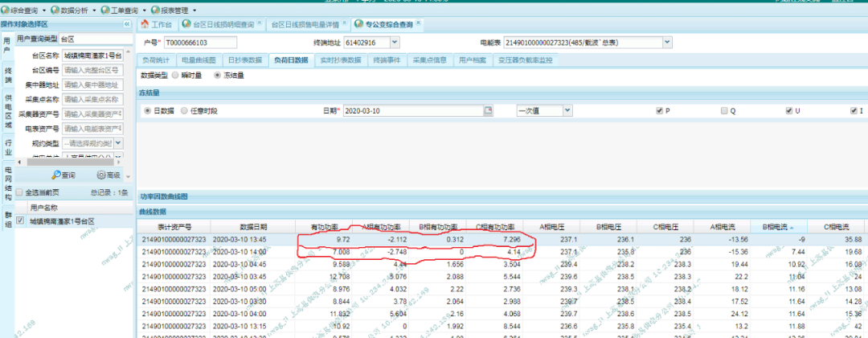Switch to the 采集点信息 tab
The image size is (868, 338).
[429, 60]
